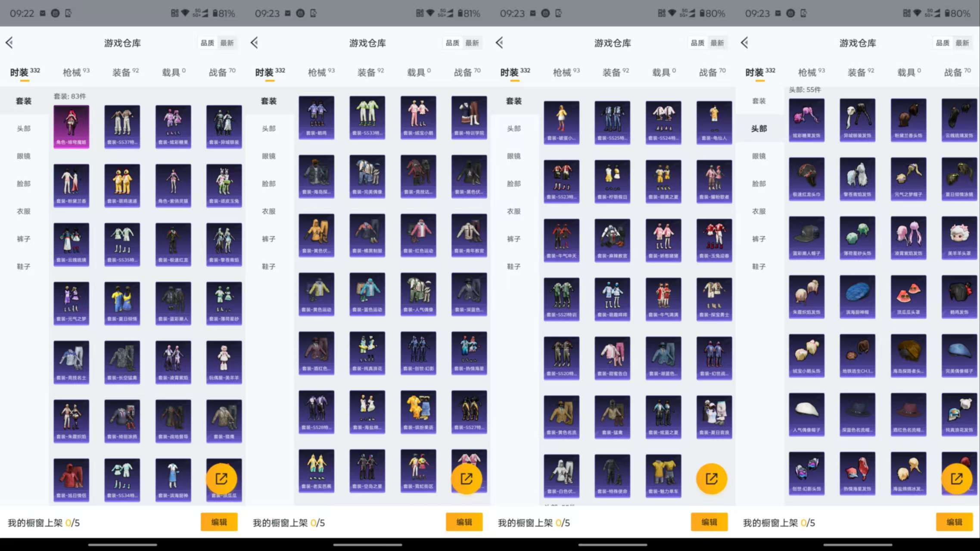This screenshot has width=980, height=551.
Task: Open the 战备 70 tab on the 头部 screen
Action: (957, 72)
